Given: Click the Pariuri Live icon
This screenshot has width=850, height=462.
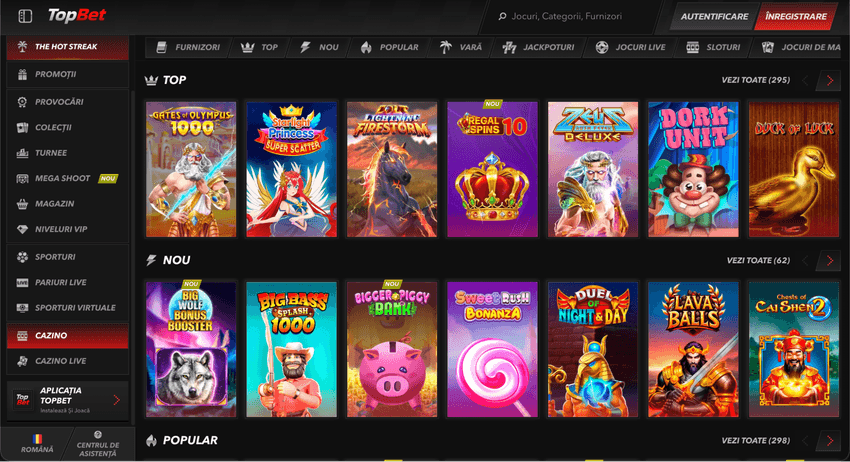Looking at the screenshot, I should point(22,283).
